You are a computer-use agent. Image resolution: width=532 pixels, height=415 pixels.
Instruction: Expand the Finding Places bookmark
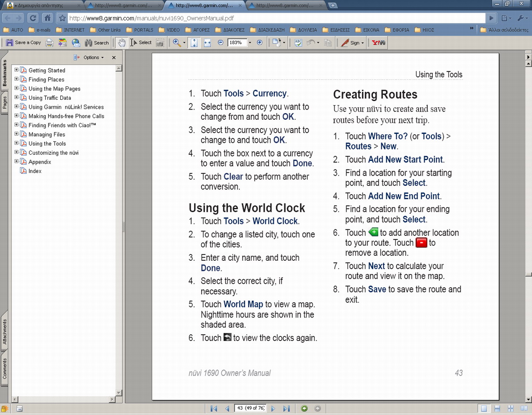click(x=16, y=79)
